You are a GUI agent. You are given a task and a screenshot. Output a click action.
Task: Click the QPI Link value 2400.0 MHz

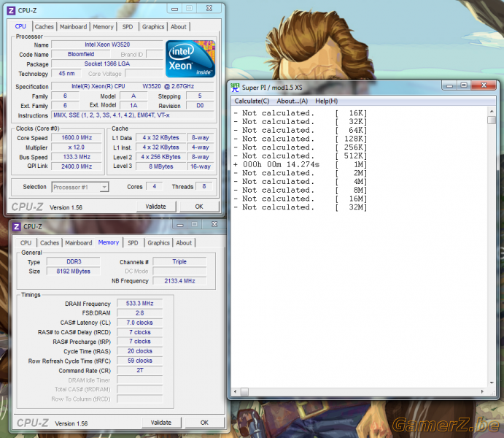pos(77,166)
